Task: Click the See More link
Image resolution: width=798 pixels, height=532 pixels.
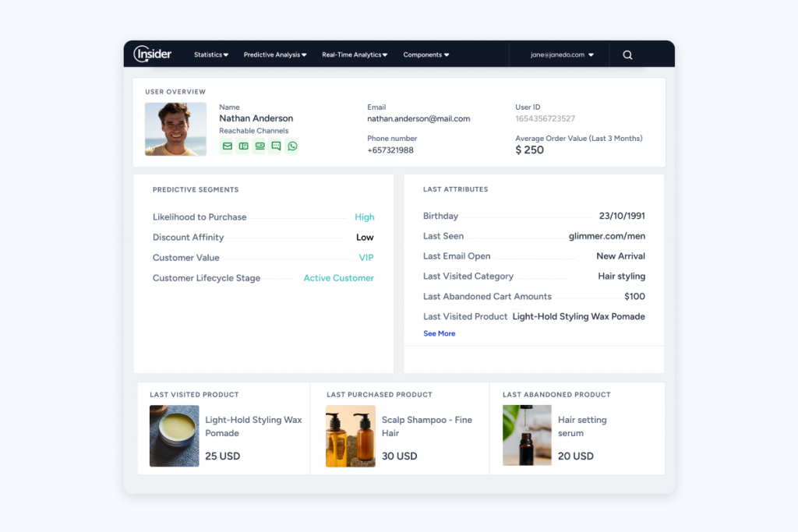Action: 439,333
